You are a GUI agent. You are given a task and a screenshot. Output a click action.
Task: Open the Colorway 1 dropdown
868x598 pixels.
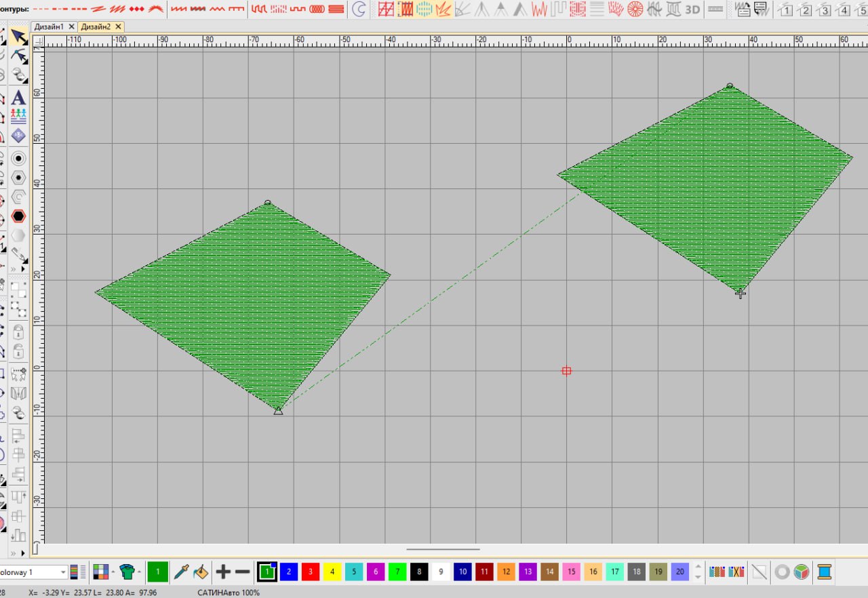coord(34,572)
